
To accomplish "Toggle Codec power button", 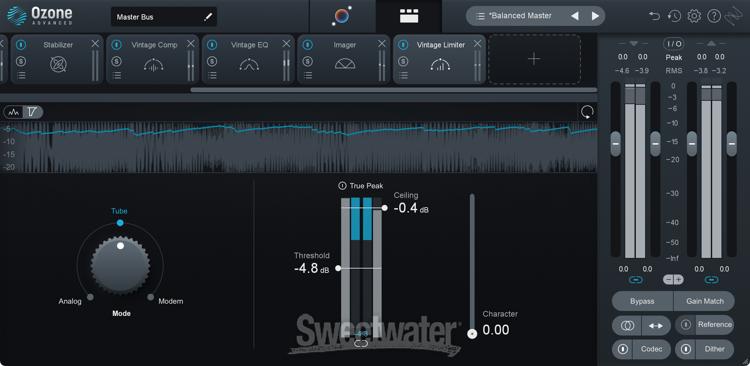I will click(623, 349).
